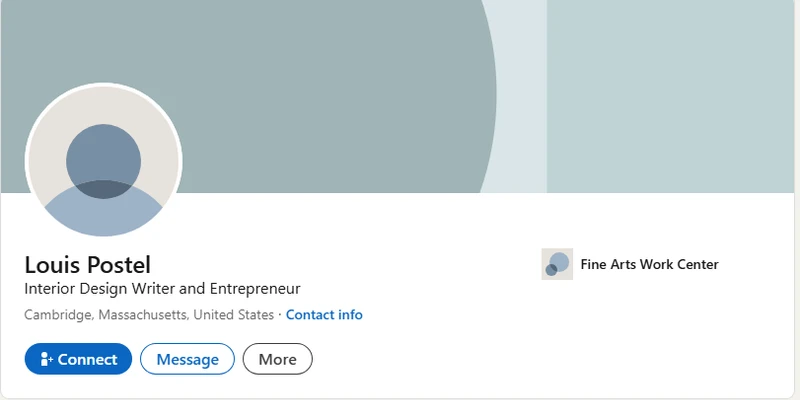Click the add-person icon inside Connect
This screenshot has height=400, width=800.
tap(46, 359)
